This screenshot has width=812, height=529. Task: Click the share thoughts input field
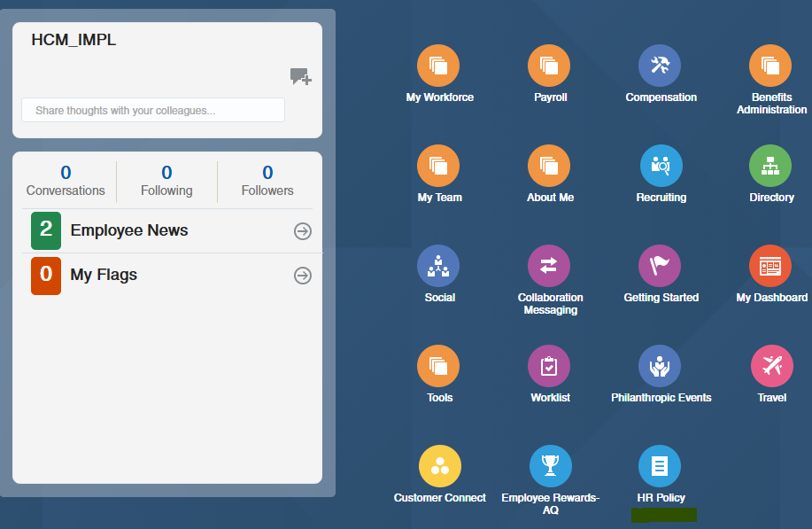pyautogui.click(x=152, y=110)
